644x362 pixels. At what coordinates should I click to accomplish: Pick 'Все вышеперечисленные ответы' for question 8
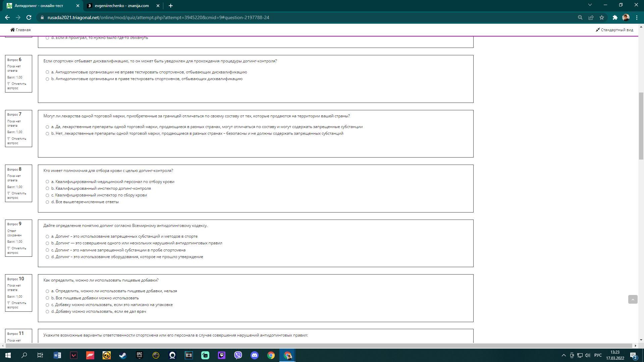(47, 202)
